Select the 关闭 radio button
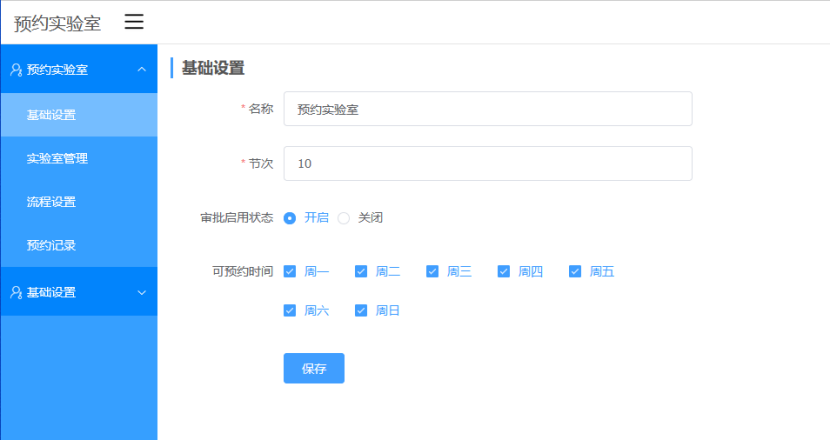Viewport: 830px width, 441px height. 344,218
